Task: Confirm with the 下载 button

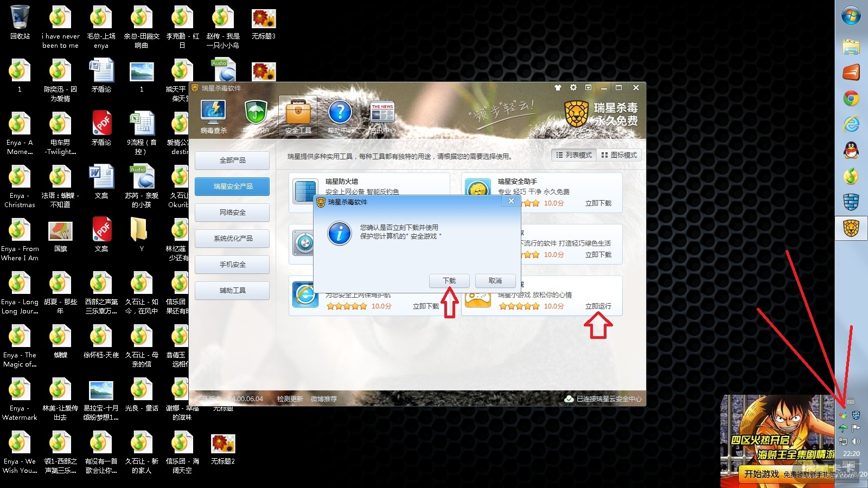Action: [450, 281]
